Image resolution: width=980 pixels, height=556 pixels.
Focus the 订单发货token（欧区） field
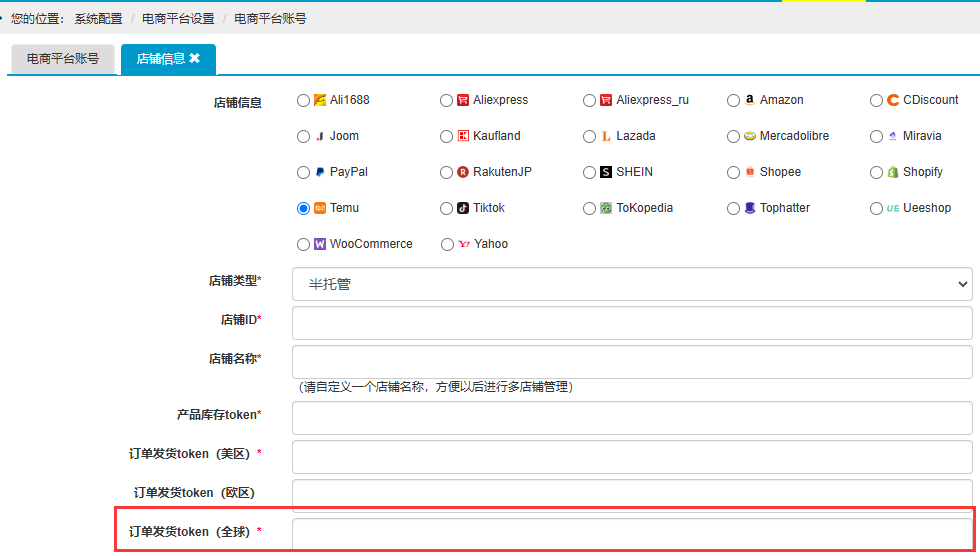[x=632, y=494]
